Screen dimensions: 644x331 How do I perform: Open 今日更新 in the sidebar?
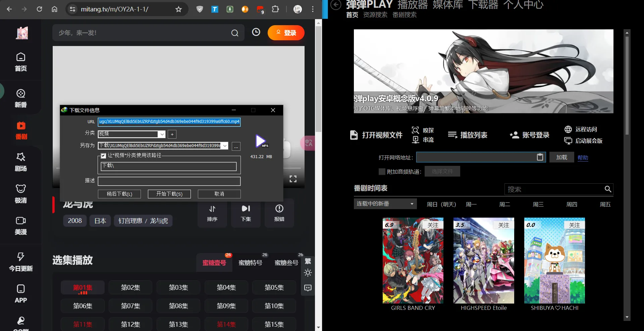coord(21,262)
